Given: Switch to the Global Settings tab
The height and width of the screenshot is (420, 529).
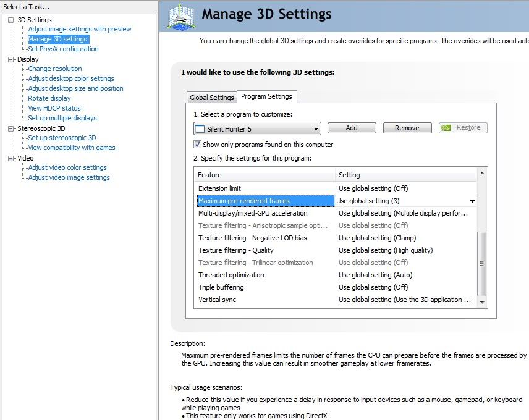Looking at the screenshot, I should click(x=211, y=98).
